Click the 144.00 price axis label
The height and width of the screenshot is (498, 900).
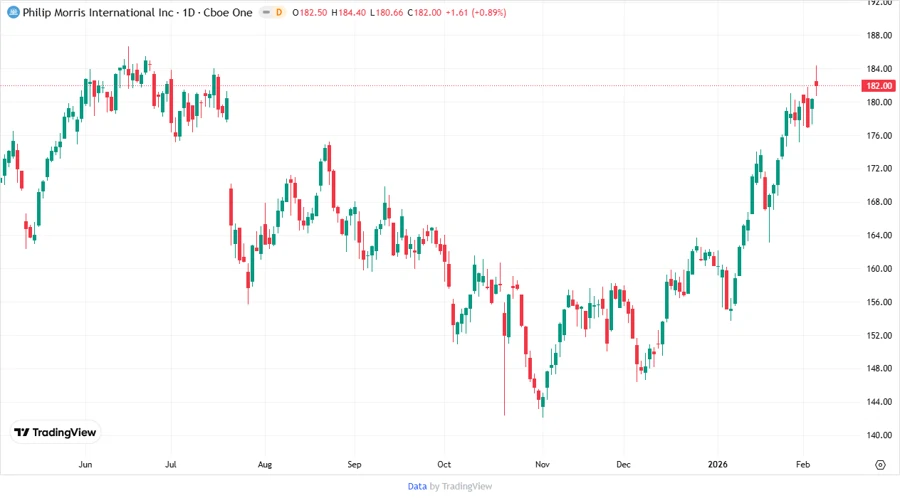pos(879,402)
